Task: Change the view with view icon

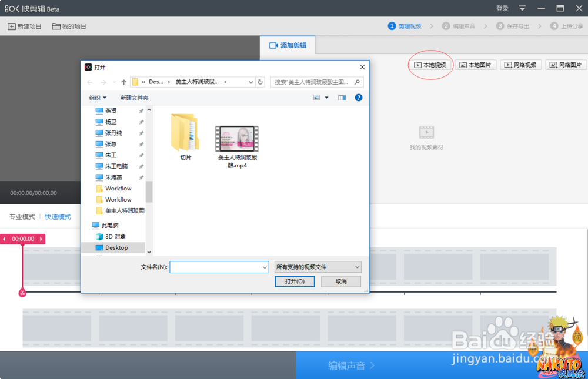Action: [x=316, y=98]
